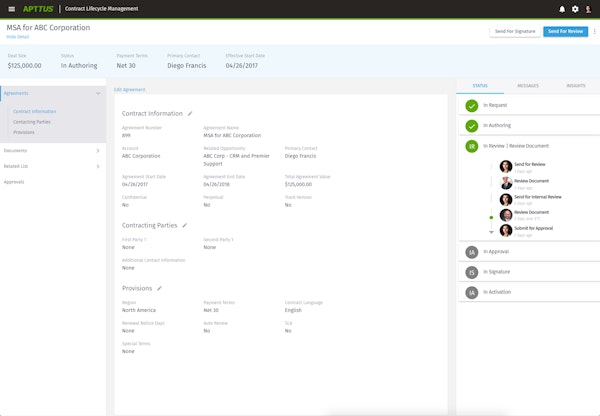Viewport: 600px width, 416px height.
Task: Click the In Activation IA circle icon
Action: point(471,292)
